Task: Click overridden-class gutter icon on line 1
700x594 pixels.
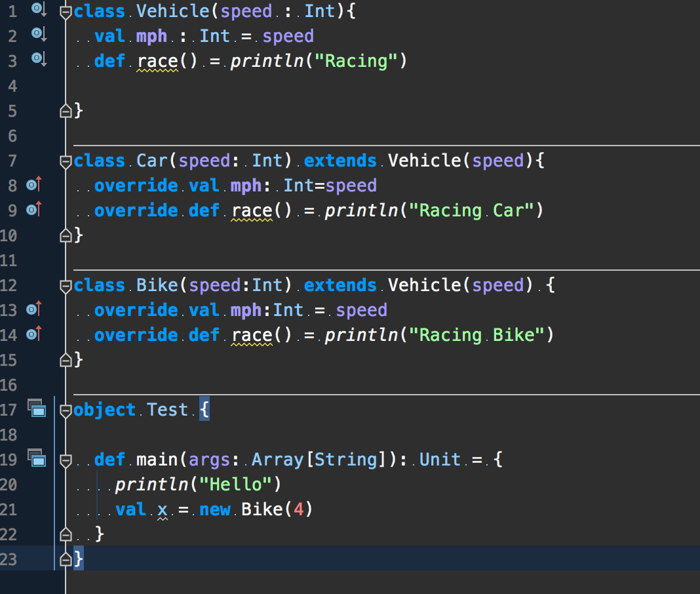Action: [39, 9]
